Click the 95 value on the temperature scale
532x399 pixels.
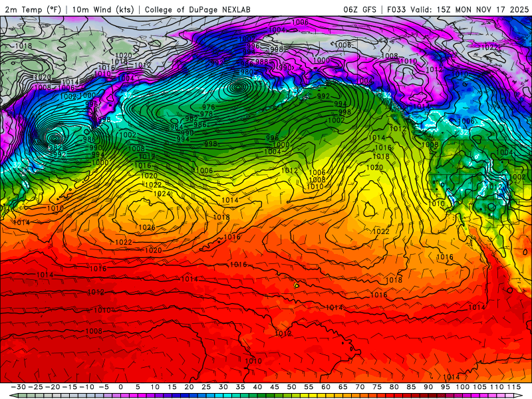point(445,387)
